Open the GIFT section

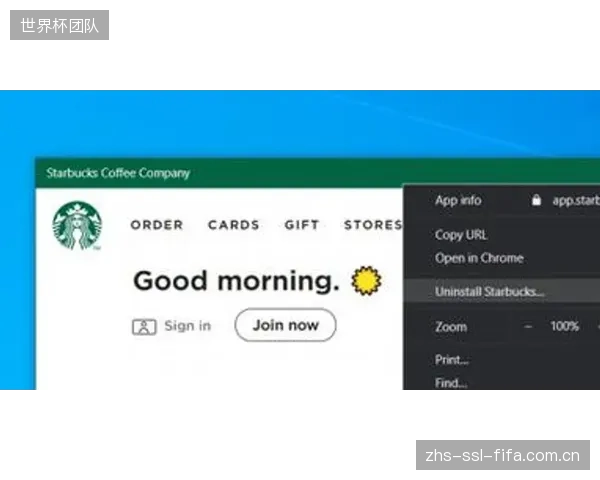[302, 225]
